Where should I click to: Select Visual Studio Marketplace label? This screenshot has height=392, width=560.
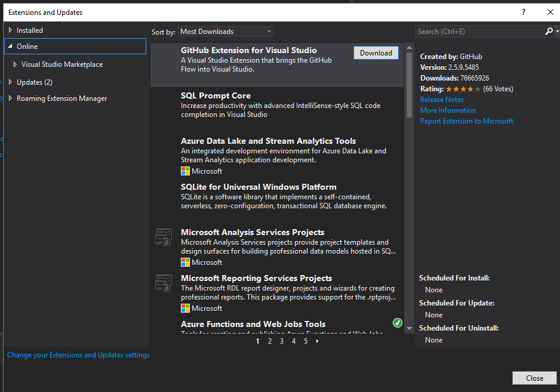coord(62,64)
